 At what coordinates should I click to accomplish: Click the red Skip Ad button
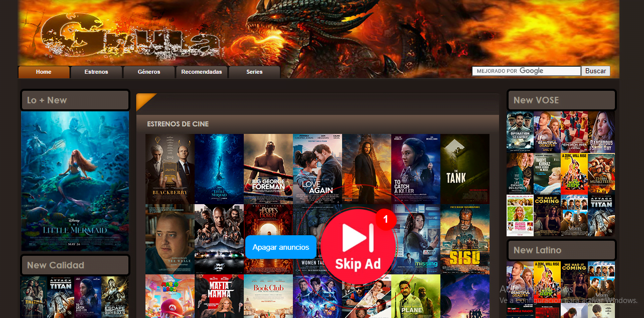tap(358, 247)
